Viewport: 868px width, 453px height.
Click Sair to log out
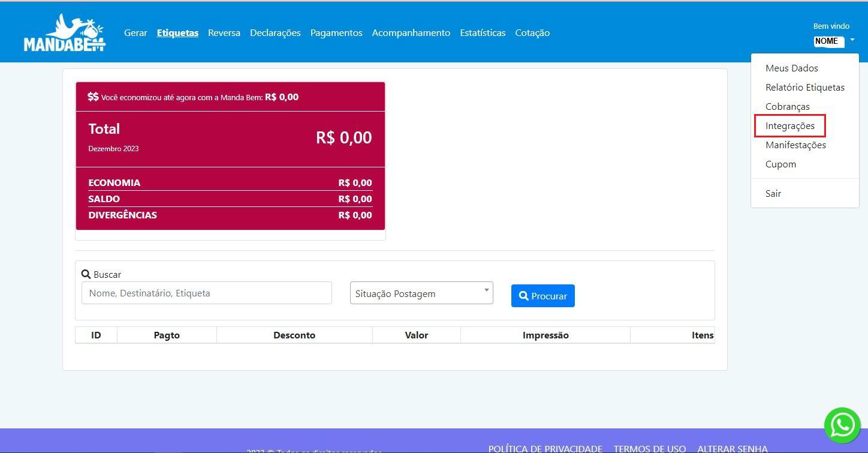pos(773,194)
